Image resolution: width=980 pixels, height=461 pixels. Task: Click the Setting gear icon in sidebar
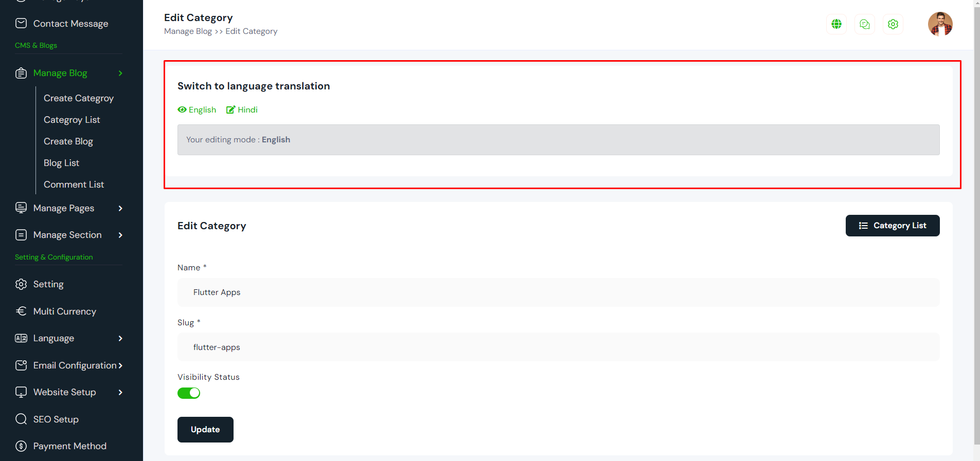tap(21, 284)
